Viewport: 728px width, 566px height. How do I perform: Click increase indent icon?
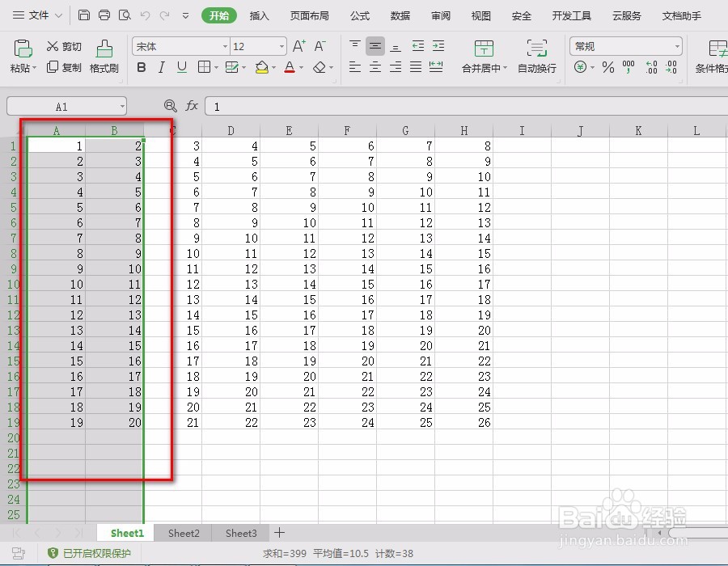[x=438, y=46]
